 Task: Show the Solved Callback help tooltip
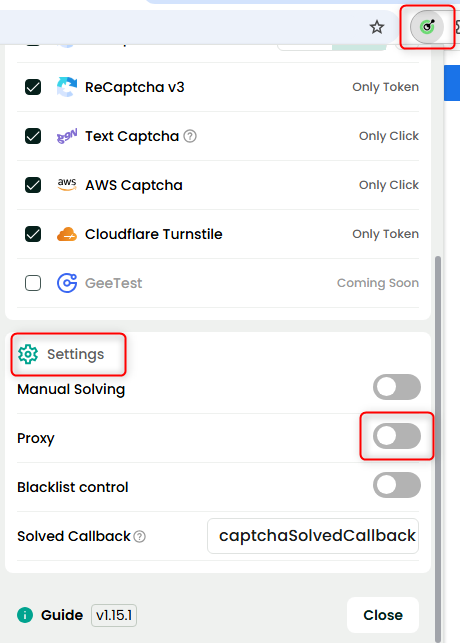pyautogui.click(x=139, y=536)
